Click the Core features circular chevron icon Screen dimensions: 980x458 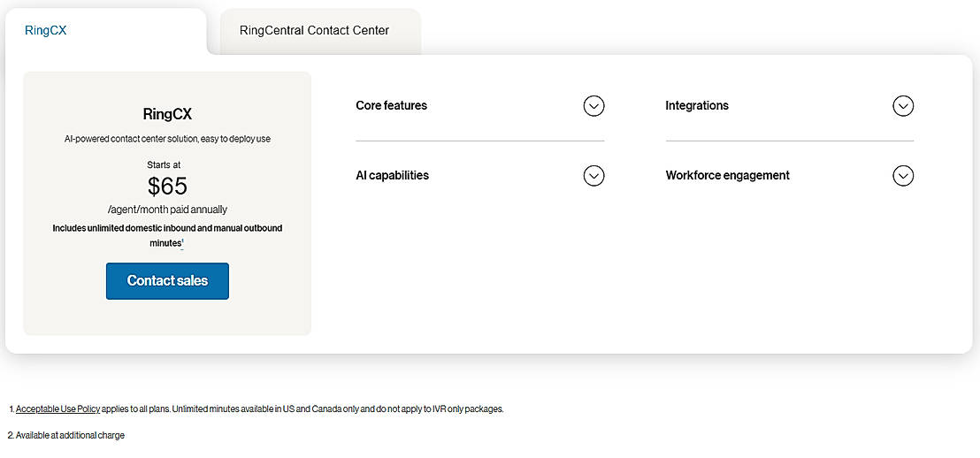click(593, 106)
